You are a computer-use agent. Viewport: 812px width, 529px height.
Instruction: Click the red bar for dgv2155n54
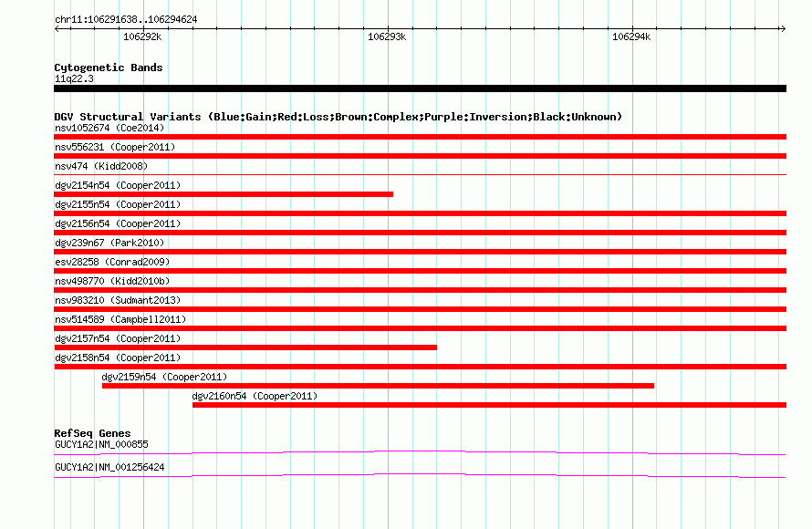pos(420,213)
